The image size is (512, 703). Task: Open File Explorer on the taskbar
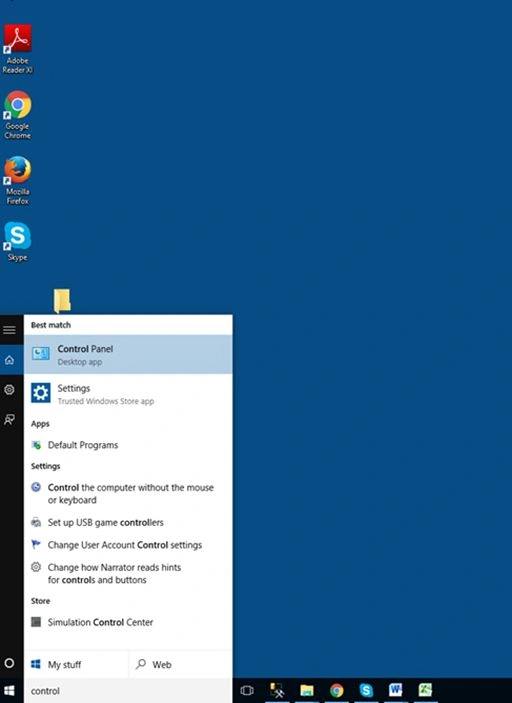(307, 691)
